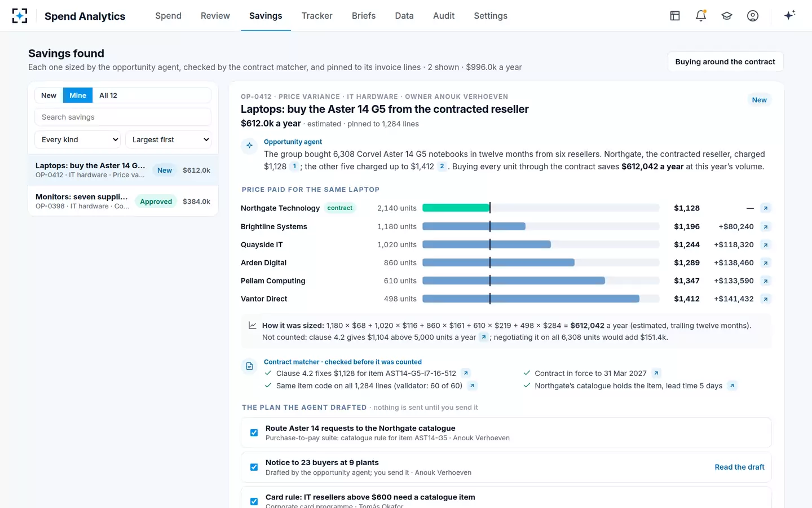Show New savings filter

(x=49, y=95)
